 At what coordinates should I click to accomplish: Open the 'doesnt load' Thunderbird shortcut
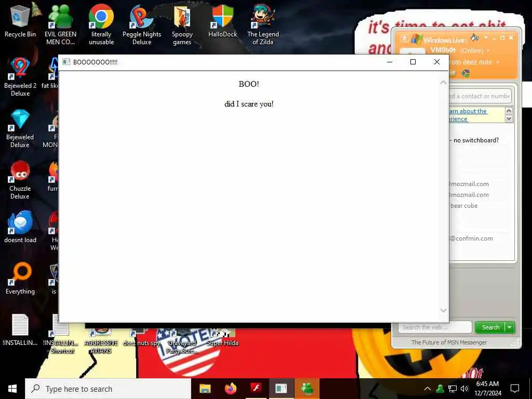(x=20, y=227)
